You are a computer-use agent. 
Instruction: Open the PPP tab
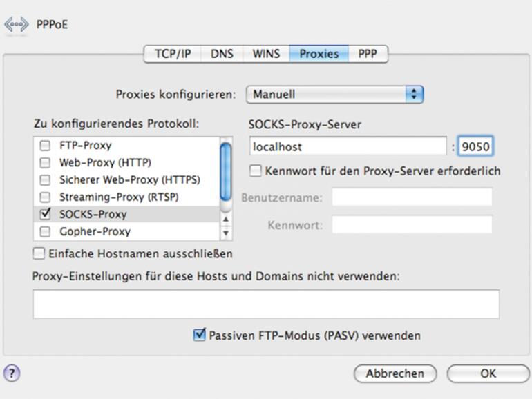click(368, 54)
